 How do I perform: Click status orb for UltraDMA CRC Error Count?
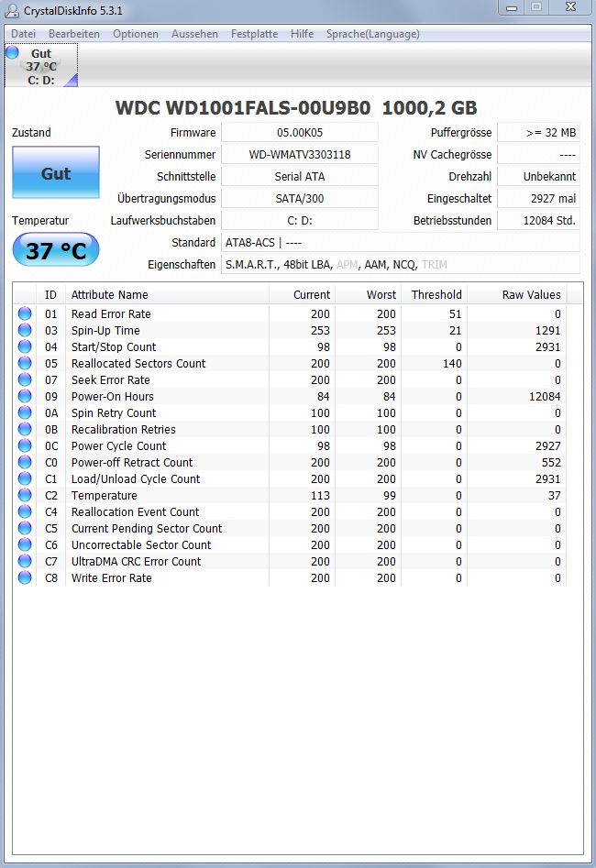25,561
